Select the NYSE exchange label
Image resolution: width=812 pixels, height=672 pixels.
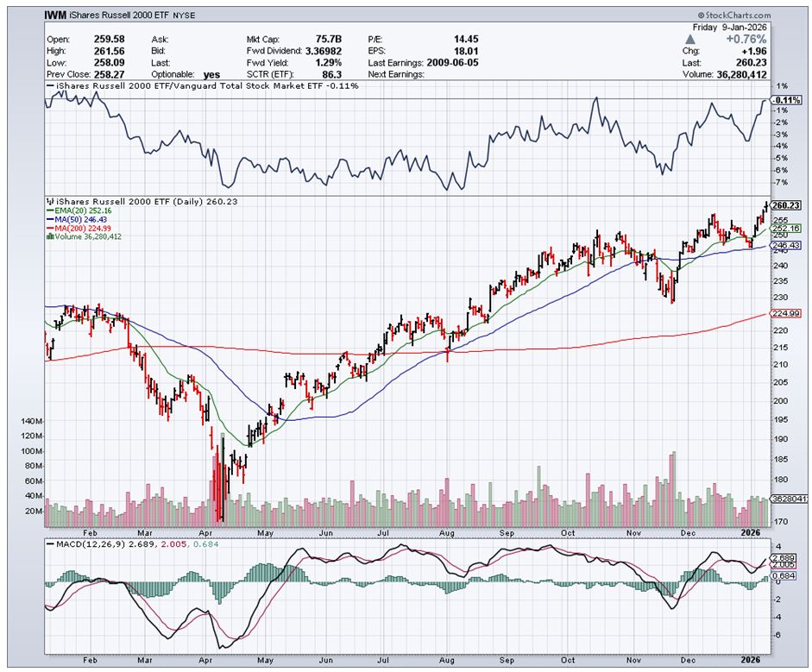click(183, 15)
